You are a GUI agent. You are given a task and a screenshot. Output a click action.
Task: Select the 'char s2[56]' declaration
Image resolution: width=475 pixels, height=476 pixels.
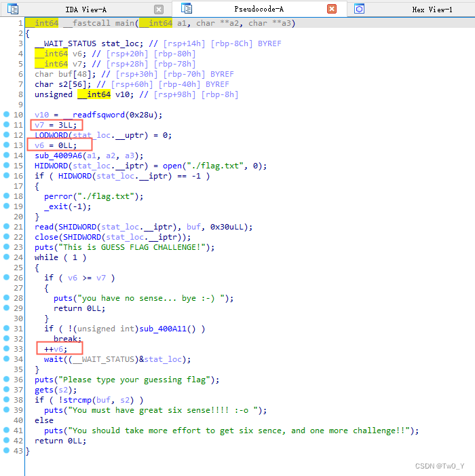click(x=63, y=84)
